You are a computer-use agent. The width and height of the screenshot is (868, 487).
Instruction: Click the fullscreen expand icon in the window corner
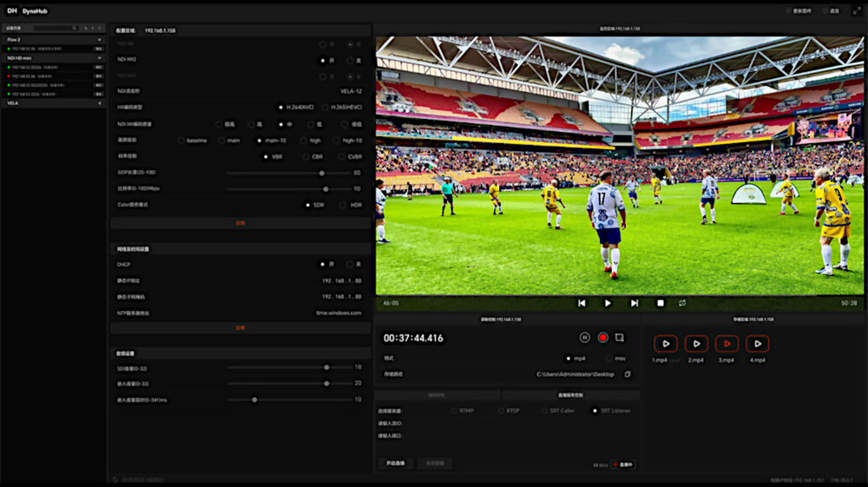(857, 11)
